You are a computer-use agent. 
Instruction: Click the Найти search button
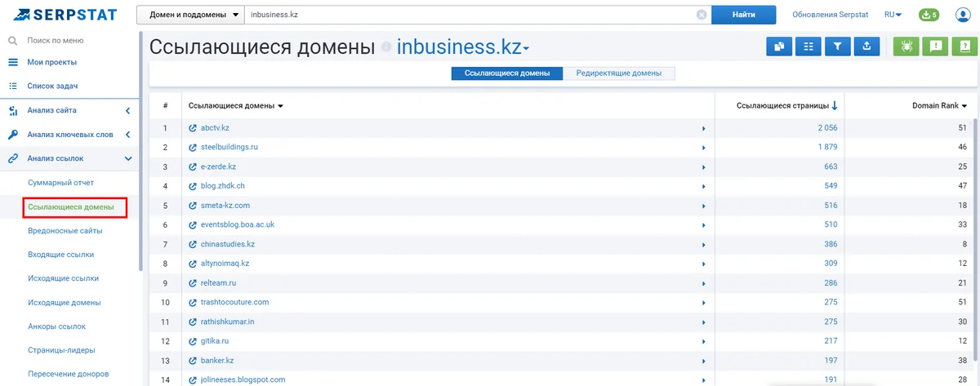(744, 15)
